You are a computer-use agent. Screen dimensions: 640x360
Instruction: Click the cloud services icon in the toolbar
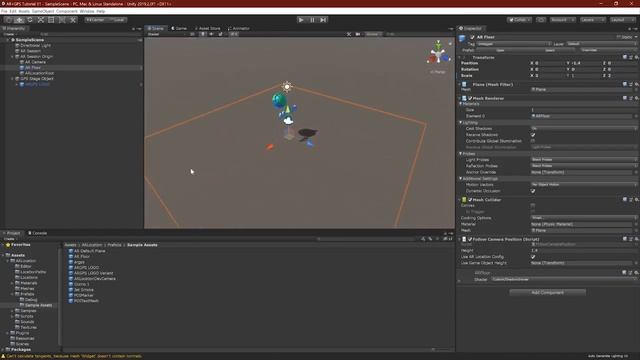(541, 20)
